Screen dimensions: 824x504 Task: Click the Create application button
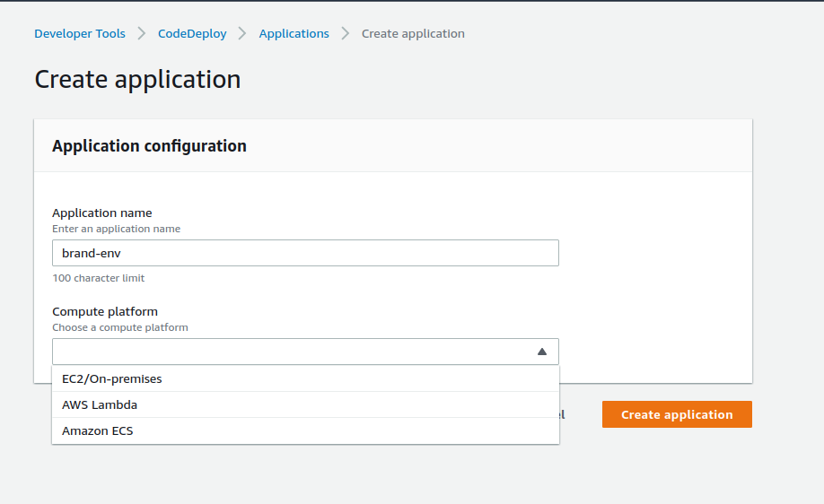click(x=677, y=414)
